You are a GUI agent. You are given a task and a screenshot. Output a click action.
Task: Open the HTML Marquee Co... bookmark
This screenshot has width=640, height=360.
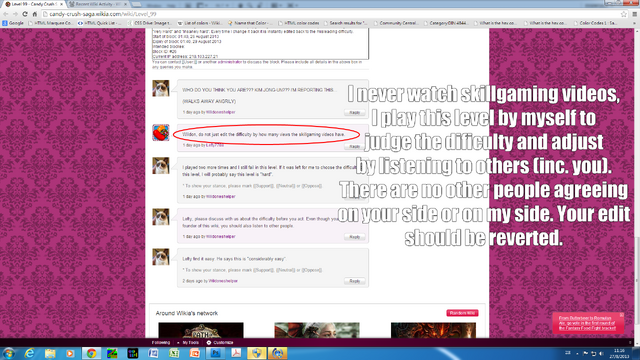click(x=50, y=23)
